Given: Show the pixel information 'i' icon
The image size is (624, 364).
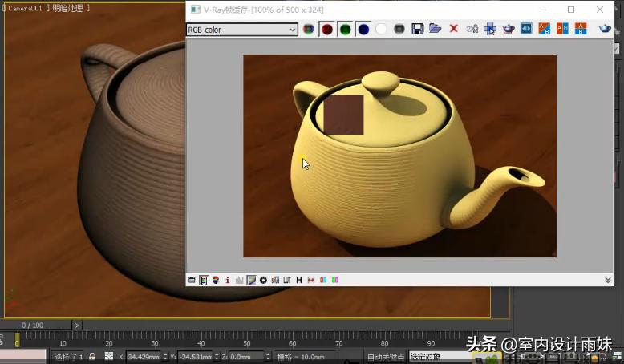Looking at the screenshot, I should point(228,280).
